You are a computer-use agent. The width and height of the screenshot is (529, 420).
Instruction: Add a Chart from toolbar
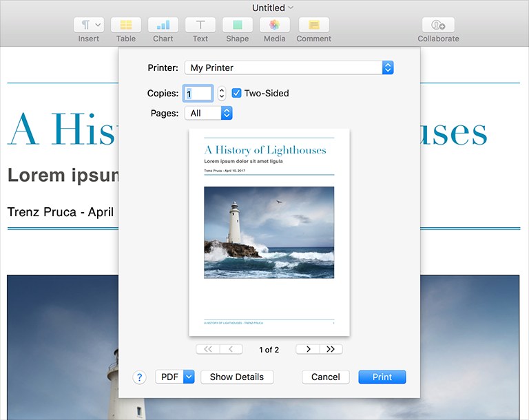pyautogui.click(x=163, y=25)
